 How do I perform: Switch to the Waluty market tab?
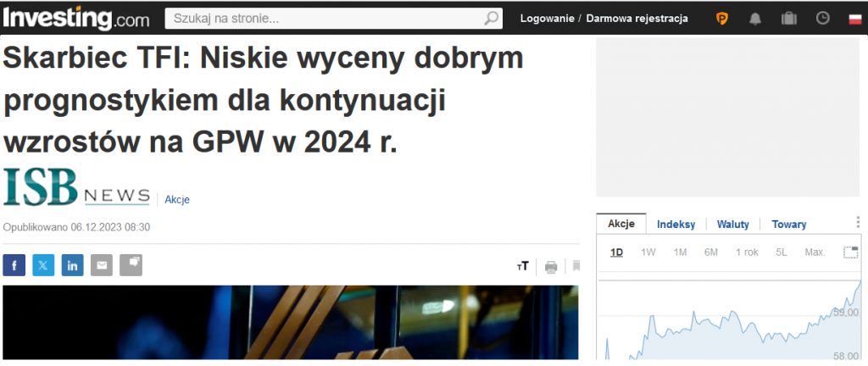[x=733, y=225]
